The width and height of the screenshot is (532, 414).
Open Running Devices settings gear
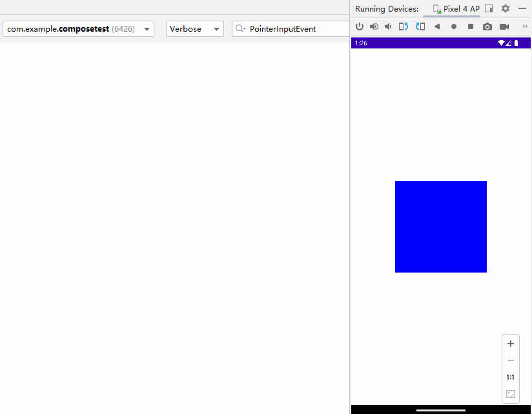click(x=506, y=9)
